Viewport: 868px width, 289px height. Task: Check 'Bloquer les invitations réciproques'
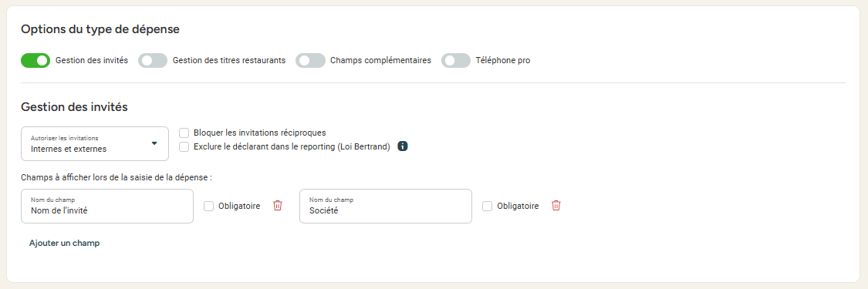coord(184,133)
